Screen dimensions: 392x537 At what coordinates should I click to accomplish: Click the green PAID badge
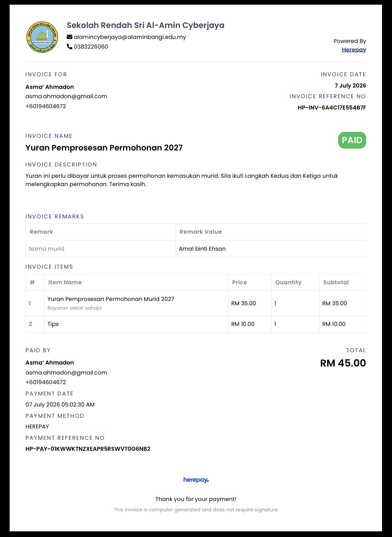pyautogui.click(x=352, y=140)
